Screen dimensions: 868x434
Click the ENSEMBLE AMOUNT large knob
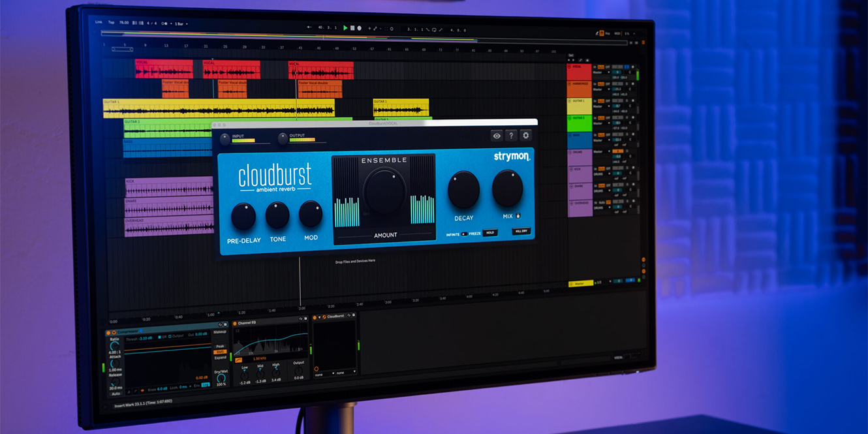[384, 191]
